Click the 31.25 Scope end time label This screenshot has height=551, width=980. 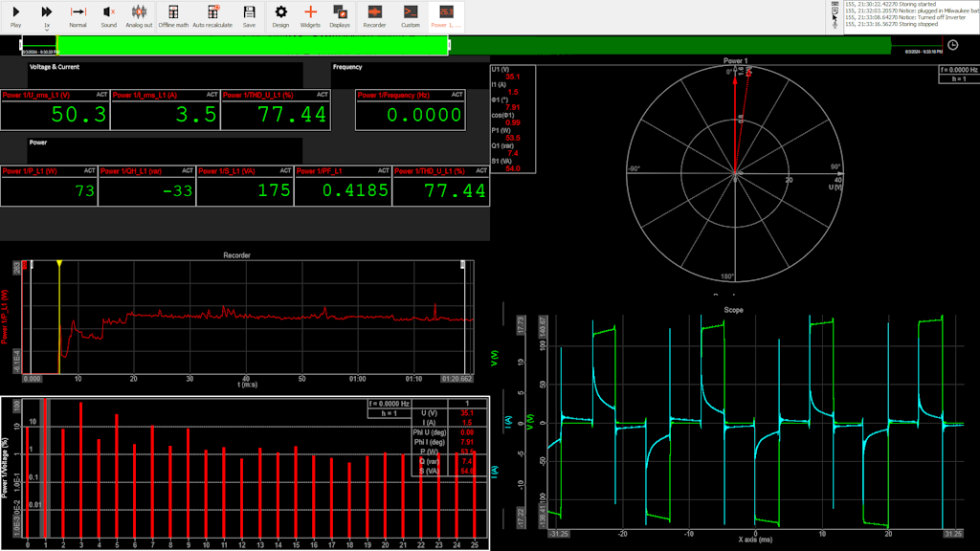click(x=953, y=534)
